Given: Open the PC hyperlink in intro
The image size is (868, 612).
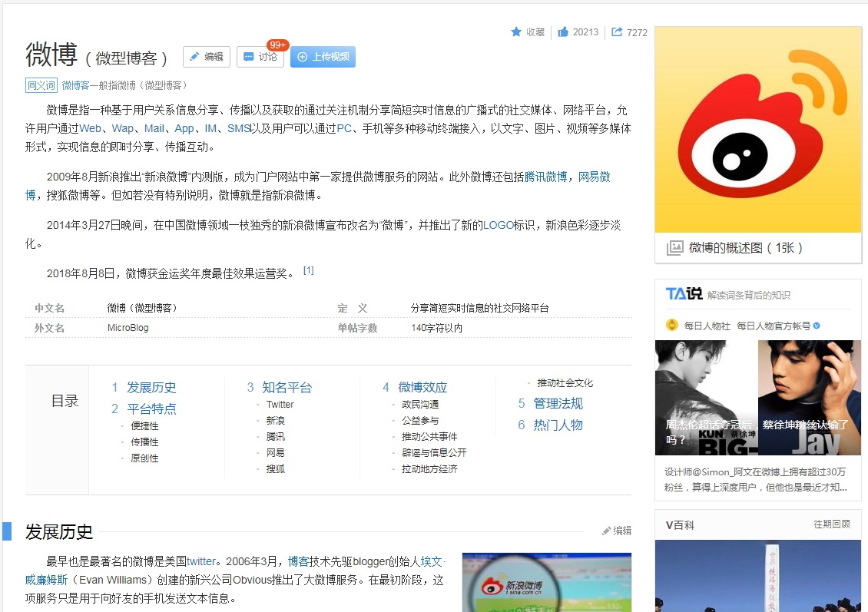Looking at the screenshot, I should (x=344, y=129).
